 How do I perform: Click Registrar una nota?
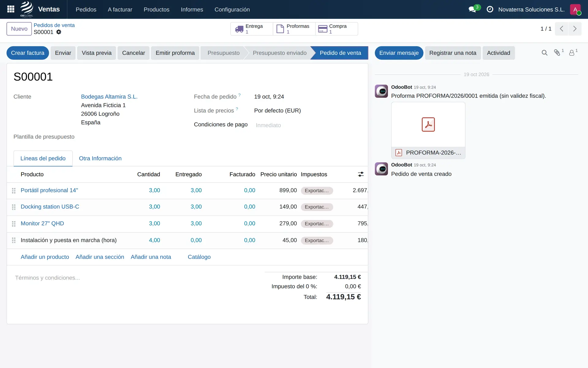(453, 53)
